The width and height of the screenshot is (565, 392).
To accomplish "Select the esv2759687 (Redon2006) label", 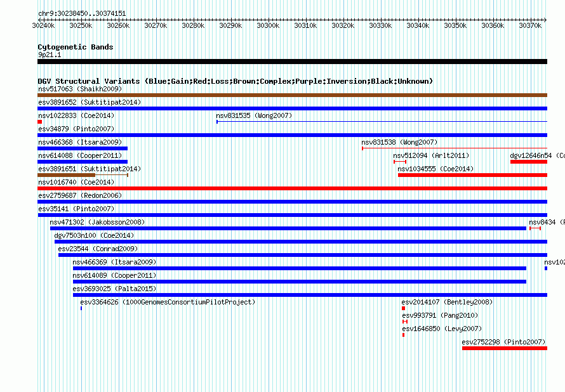I will click(80, 195).
